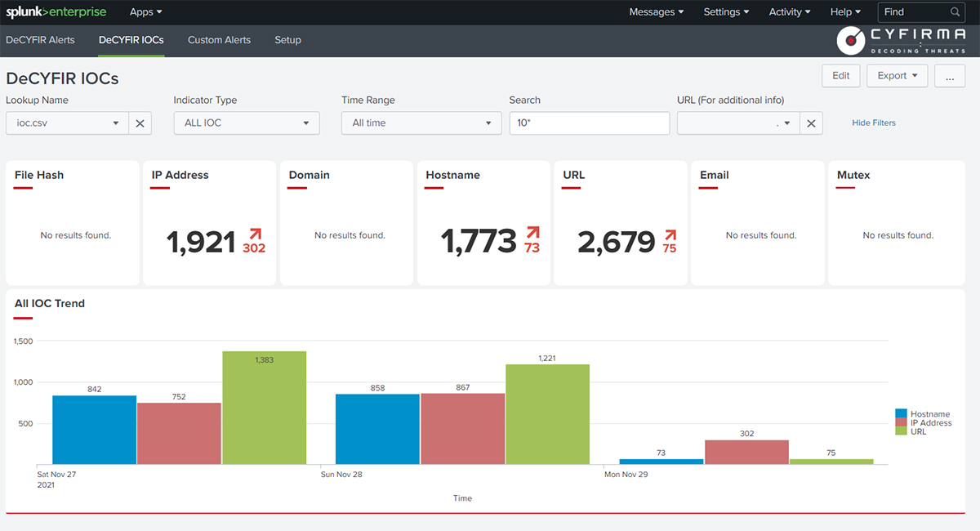Open the more options ellipsis button
This screenshot has height=531, width=980.
coord(949,76)
